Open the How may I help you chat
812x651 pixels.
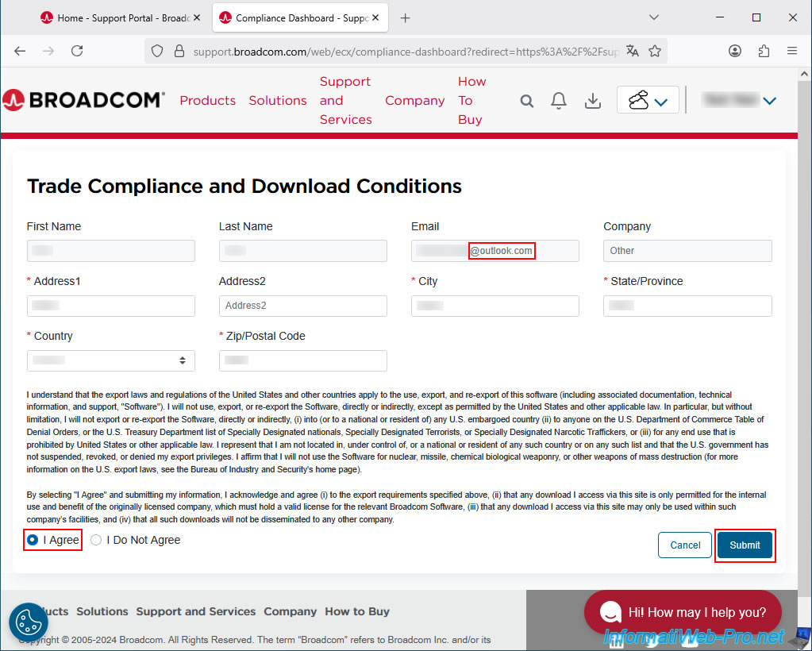click(x=683, y=612)
